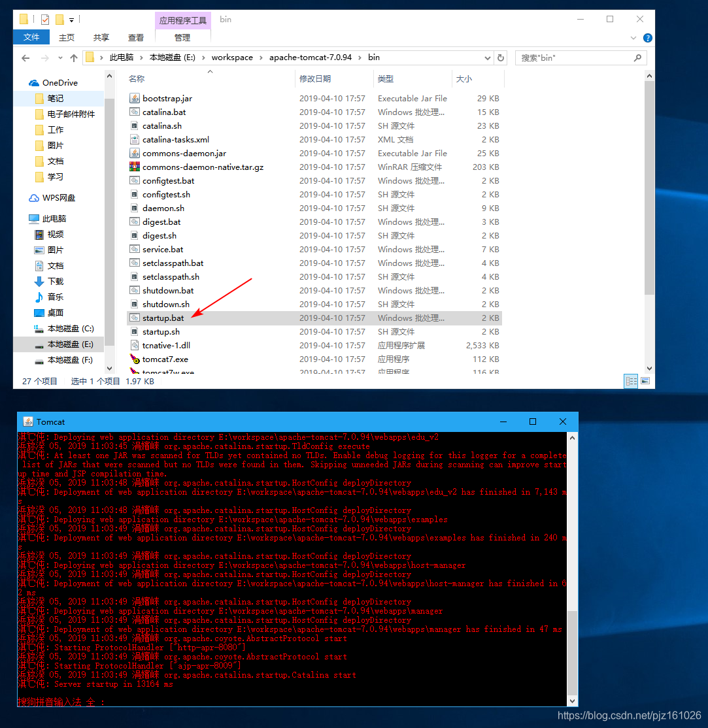Select the catalina.bat batch file icon
The height and width of the screenshot is (728, 708).
point(134,112)
